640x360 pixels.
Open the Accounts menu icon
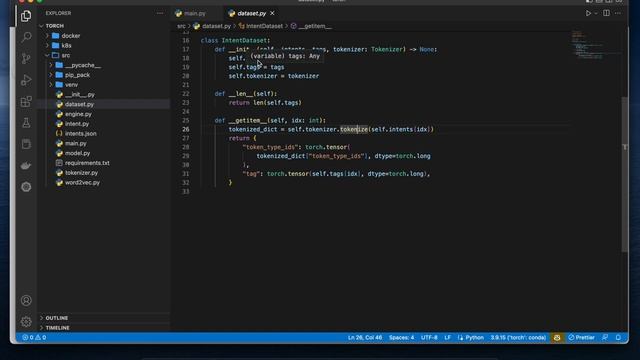(26, 300)
